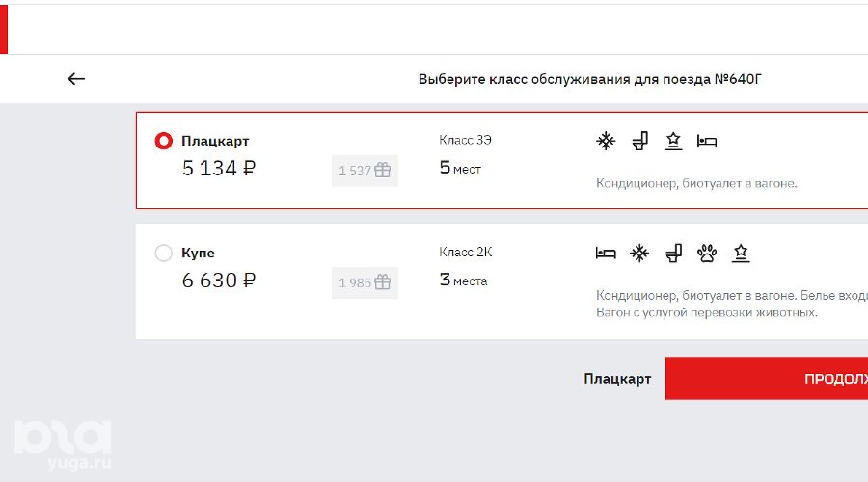
Task: Click the toilet icon in Купе row
Action: click(673, 254)
